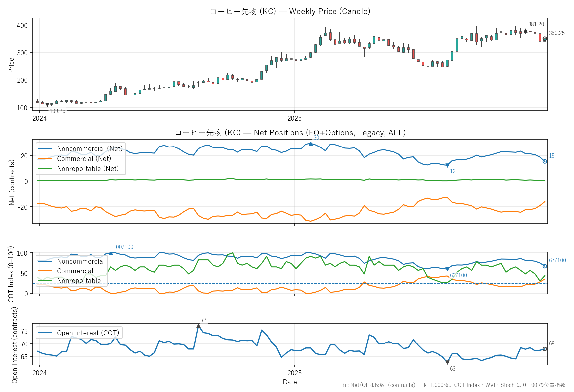Click the COT Index low marker labeled 60/100
The width and height of the screenshot is (574, 392).
point(447,269)
